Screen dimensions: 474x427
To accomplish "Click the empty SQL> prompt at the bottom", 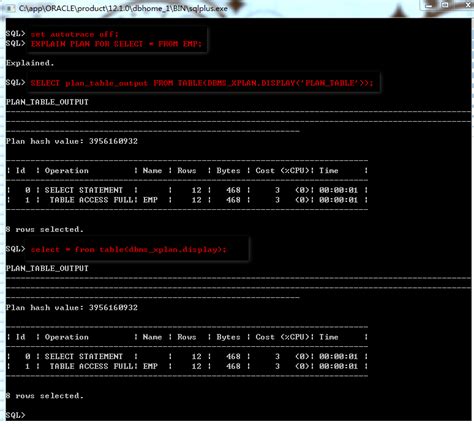I will pos(15,415).
